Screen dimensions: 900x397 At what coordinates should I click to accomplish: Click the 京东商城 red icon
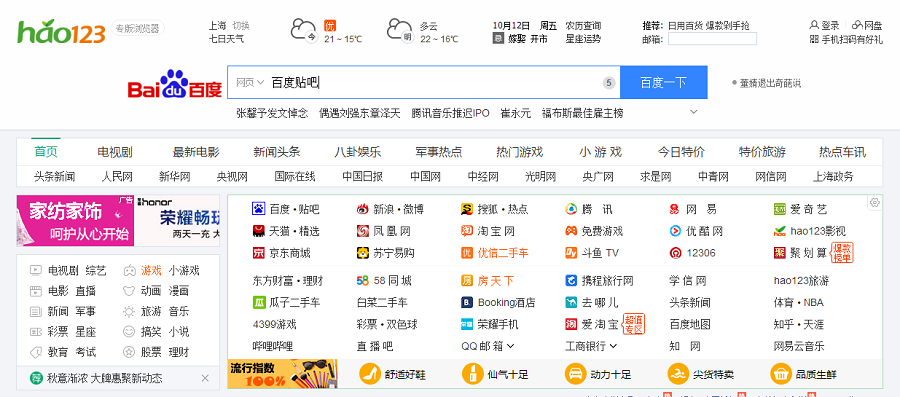click(x=258, y=253)
